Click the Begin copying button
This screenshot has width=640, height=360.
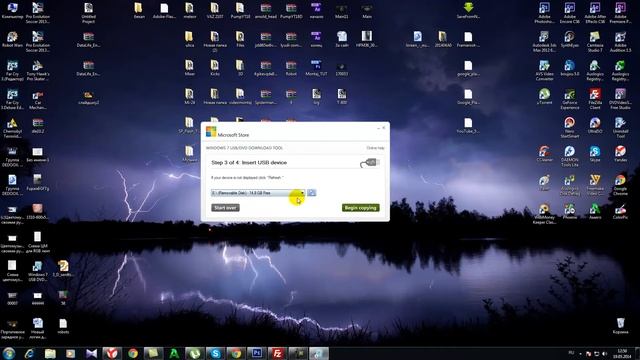click(x=360, y=208)
